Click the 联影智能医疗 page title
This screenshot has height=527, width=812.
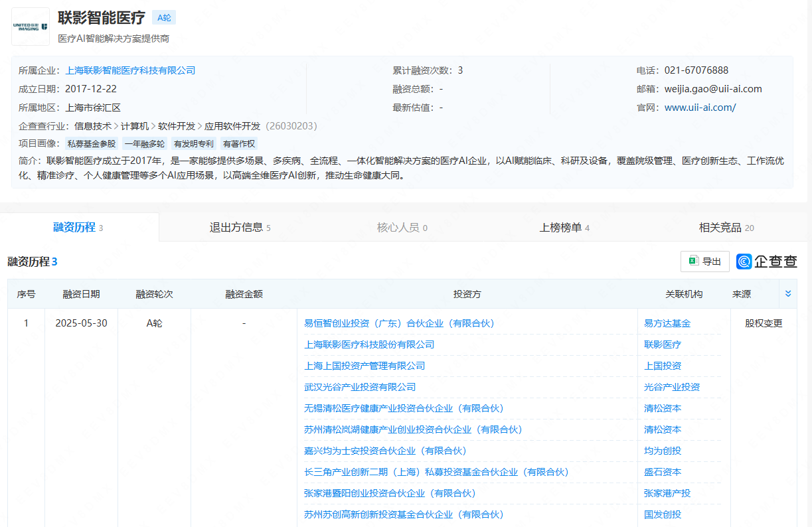[x=102, y=18]
